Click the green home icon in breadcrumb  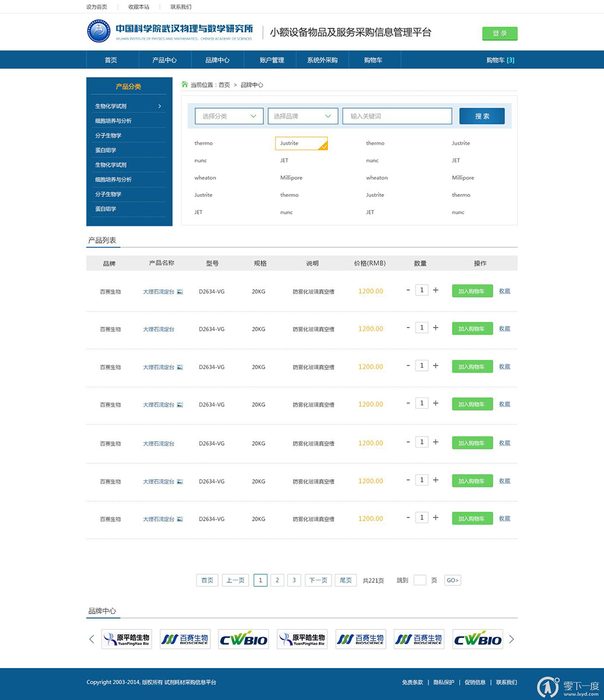[184, 84]
